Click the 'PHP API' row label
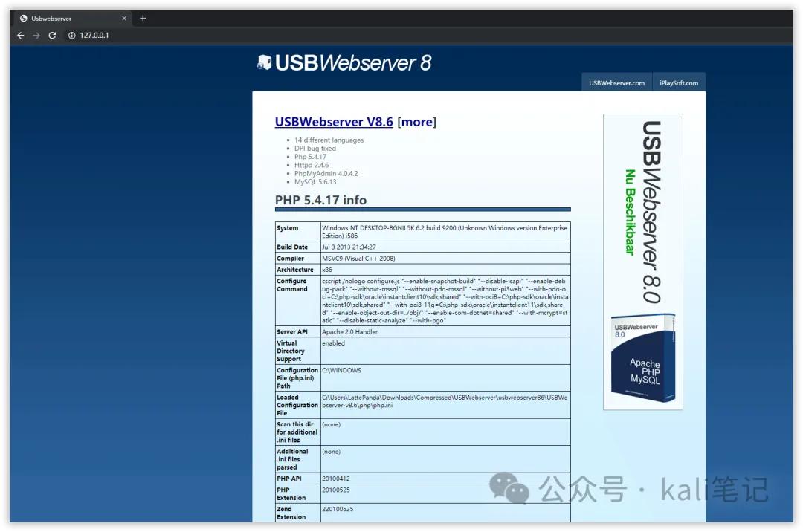This screenshot has height=532, width=803. [x=288, y=479]
